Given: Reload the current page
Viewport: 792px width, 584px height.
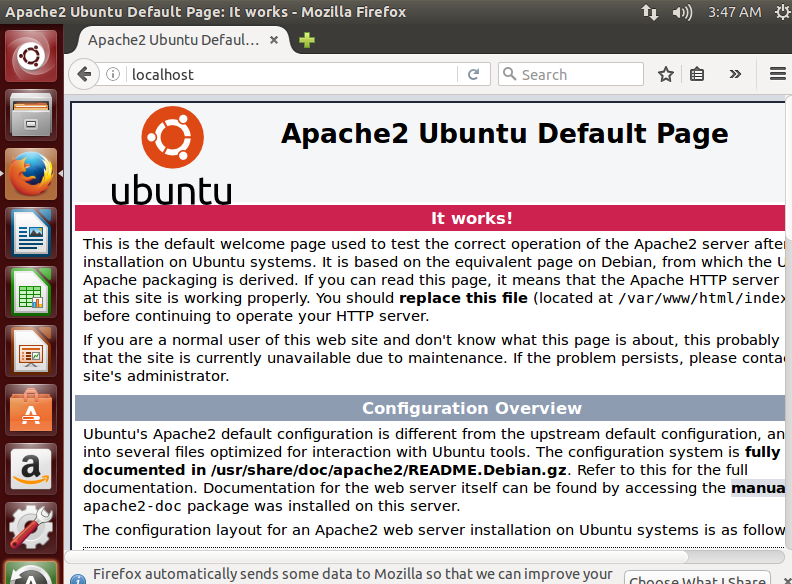Looking at the screenshot, I should pyautogui.click(x=473, y=74).
